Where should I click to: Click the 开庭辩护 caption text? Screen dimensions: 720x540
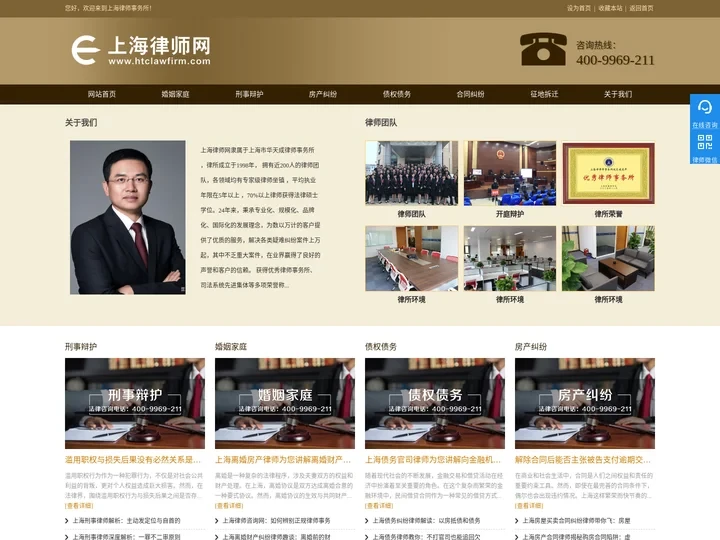coord(510,214)
